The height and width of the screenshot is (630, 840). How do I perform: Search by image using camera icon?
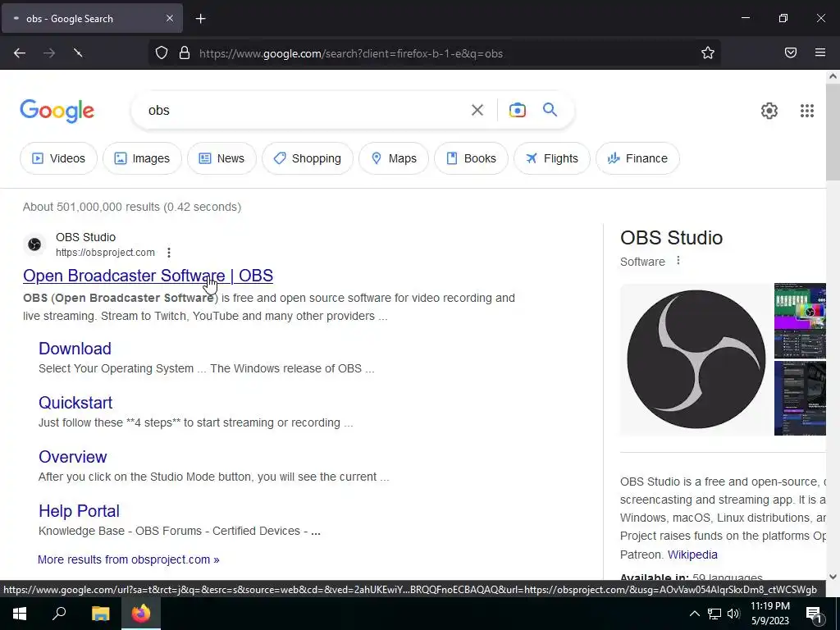pyautogui.click(x=517, y=110)
